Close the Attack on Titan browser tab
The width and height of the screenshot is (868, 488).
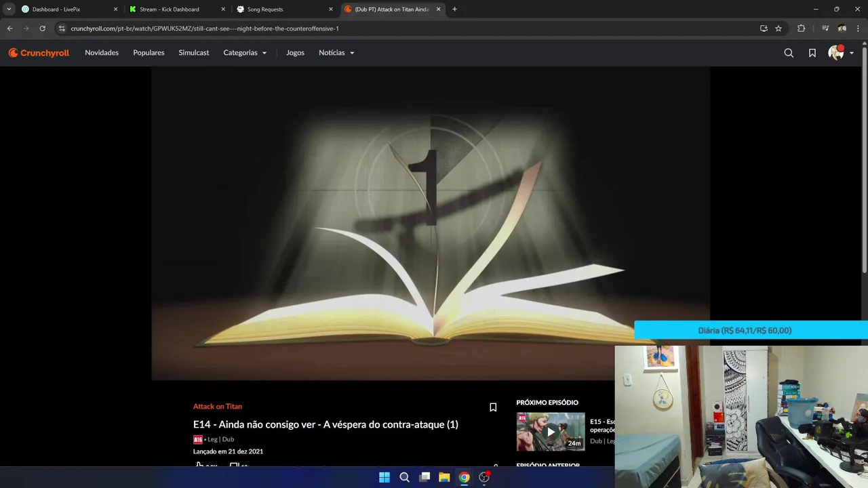[x=438, y=9]
